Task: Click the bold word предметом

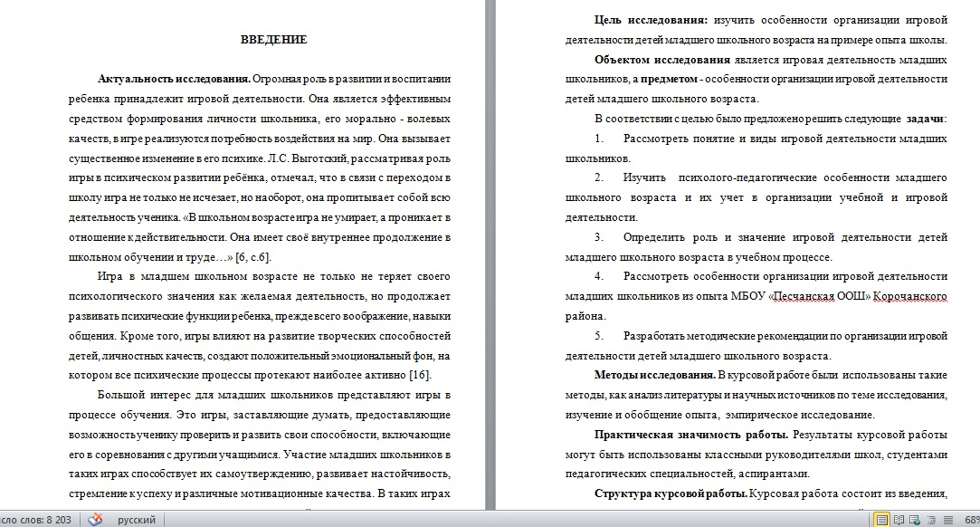Action: point(669,80)
